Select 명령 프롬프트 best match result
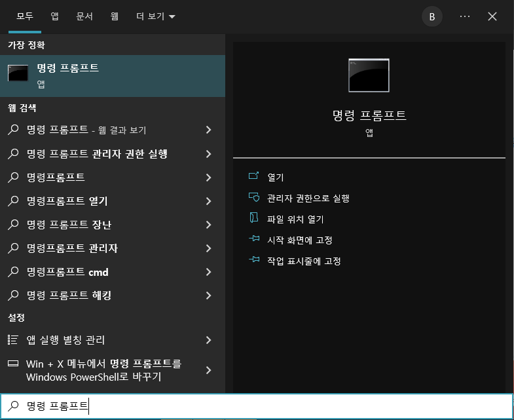This screenshot has width=514, height=420. [113, 76]
